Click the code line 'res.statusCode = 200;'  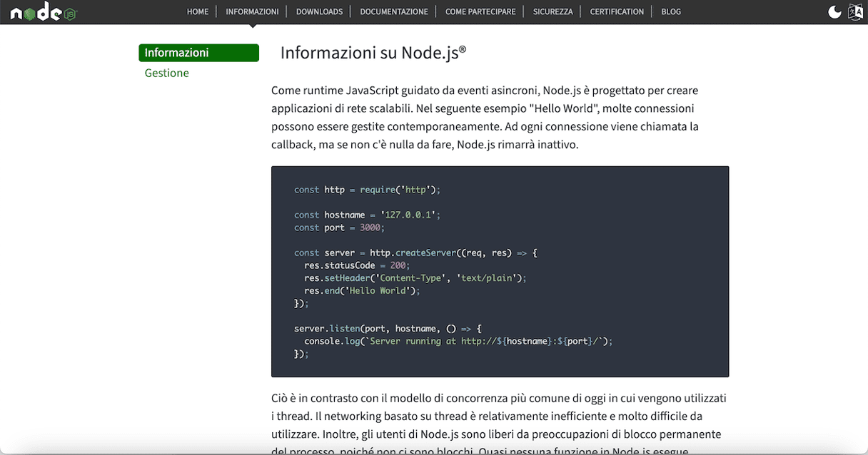tap(357, 265)
